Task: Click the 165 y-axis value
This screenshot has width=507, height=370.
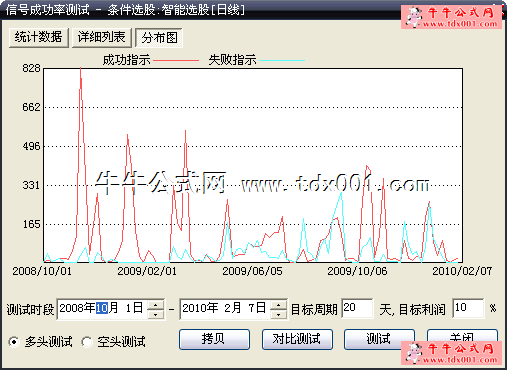Action: coord(31,224)
